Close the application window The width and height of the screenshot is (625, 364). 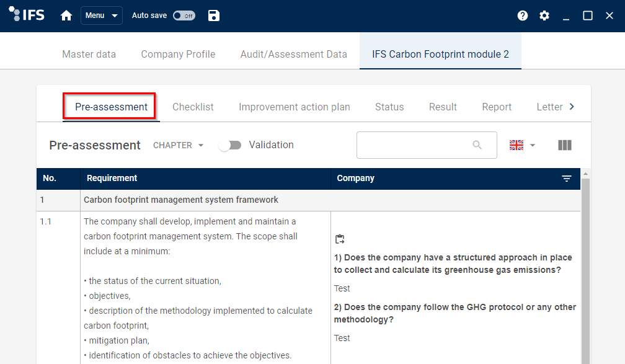click(609, 16)
